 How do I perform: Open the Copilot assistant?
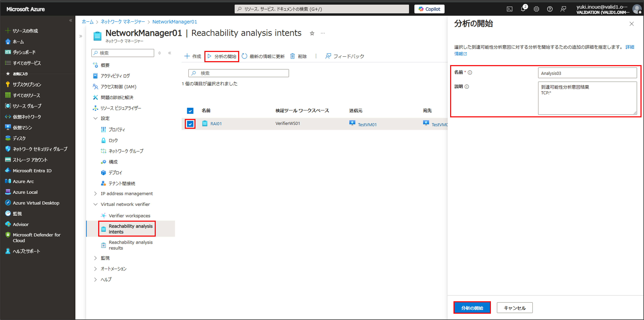pyautogui.click(x=429, y=9)
